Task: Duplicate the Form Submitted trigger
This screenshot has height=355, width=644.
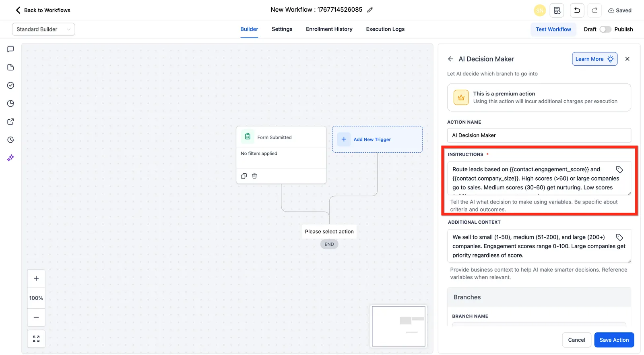Action: coord(244,176)
